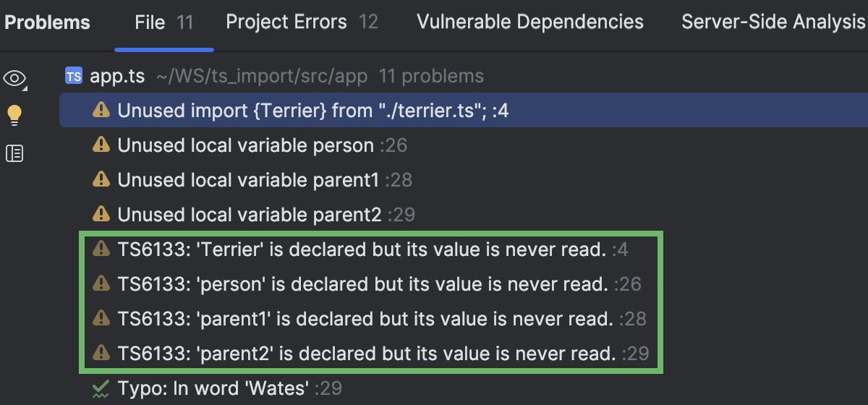Select 'Unused local variable parent1' problem
Image resolution: width=868 pixels, height=405 pixels.
[248, 180]
